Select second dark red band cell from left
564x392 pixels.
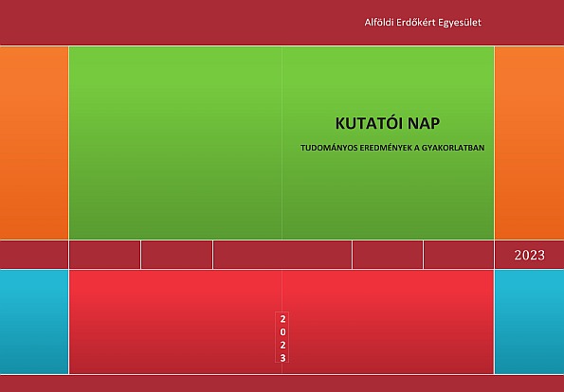104,255
